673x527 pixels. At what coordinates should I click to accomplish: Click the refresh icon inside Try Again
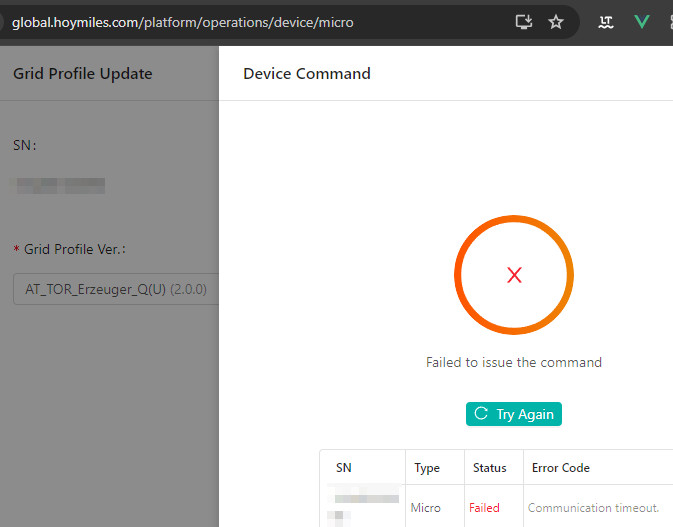tap(481, 414)
